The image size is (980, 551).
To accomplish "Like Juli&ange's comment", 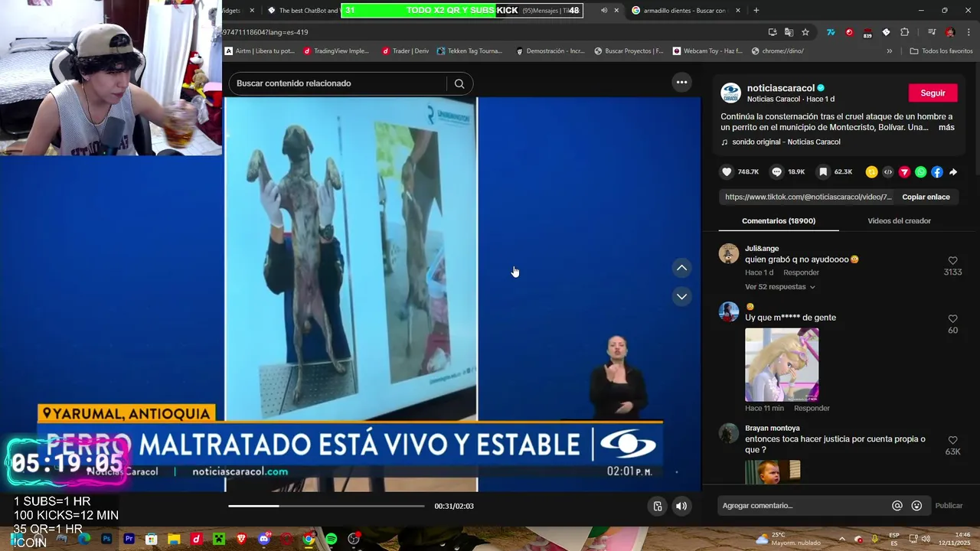I will click(x=952, y=261).
